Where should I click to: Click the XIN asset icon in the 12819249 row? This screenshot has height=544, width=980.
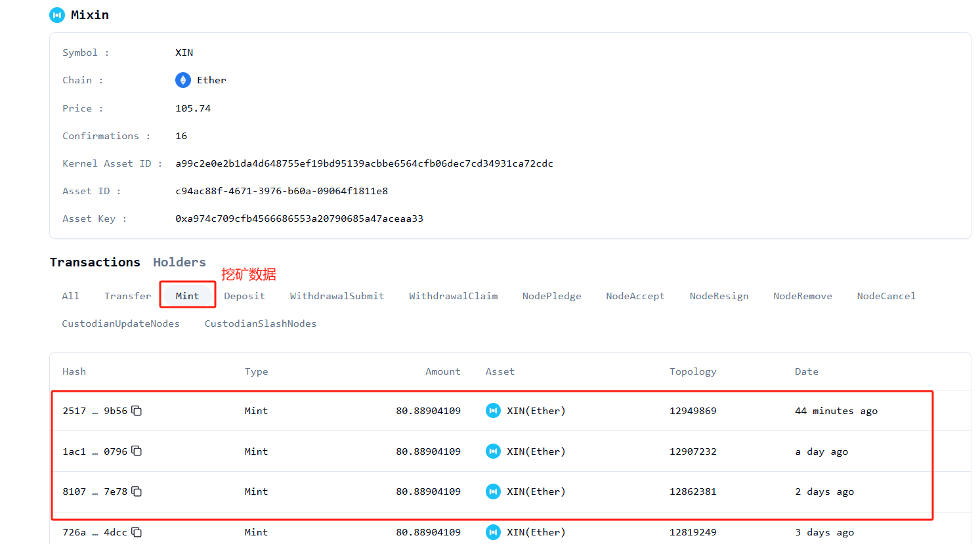pos(493,532)
